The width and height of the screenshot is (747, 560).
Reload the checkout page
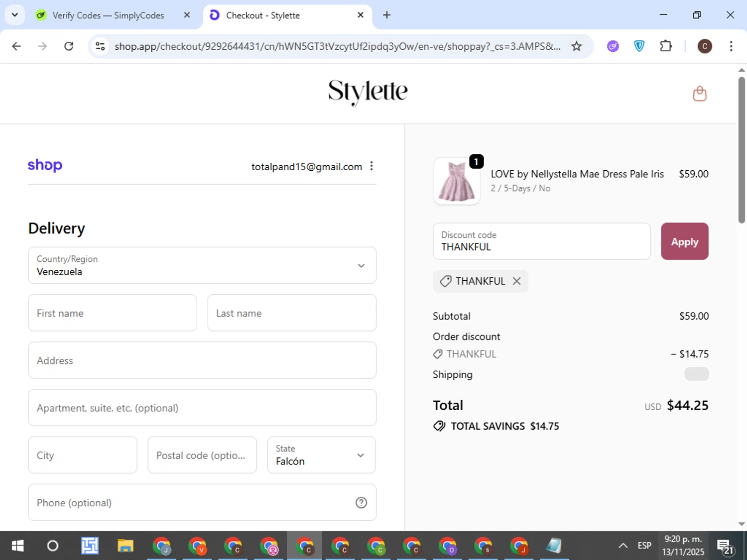coord(69,46)
